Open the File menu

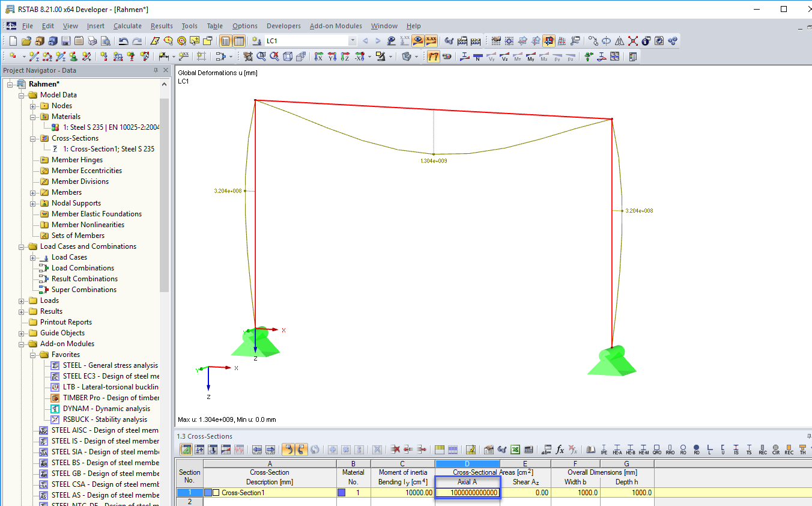(x=27, y=26)
